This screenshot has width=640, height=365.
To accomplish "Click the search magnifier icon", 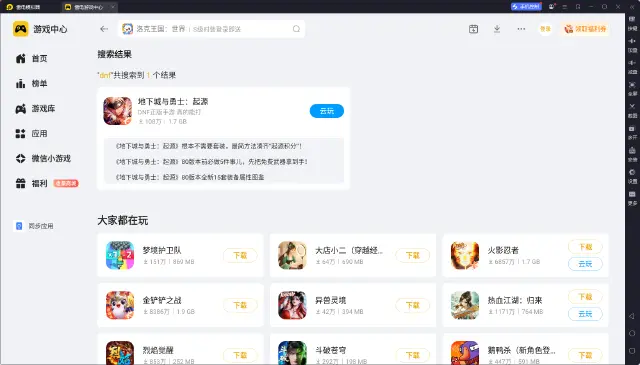I will (296, 29).
